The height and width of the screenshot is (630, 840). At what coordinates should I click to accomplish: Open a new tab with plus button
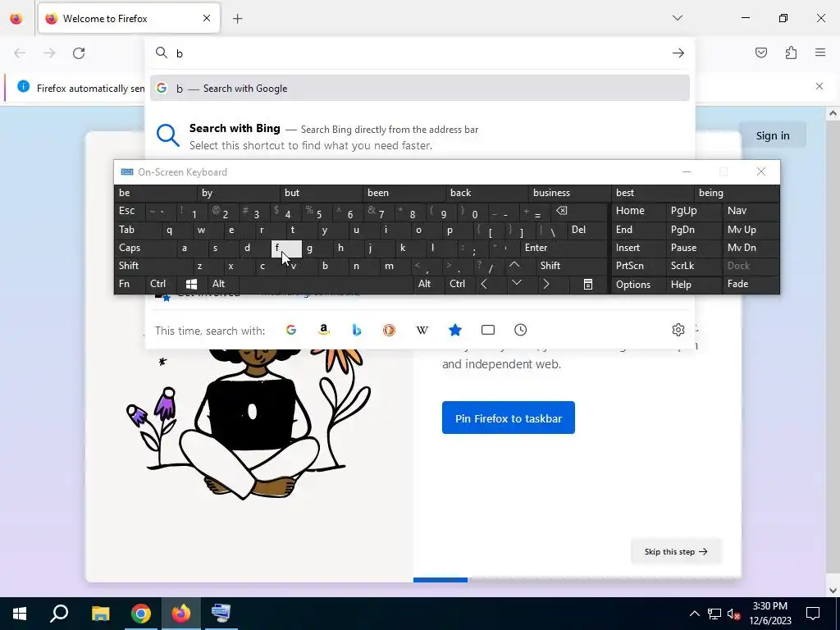click(x=237, y=19)
